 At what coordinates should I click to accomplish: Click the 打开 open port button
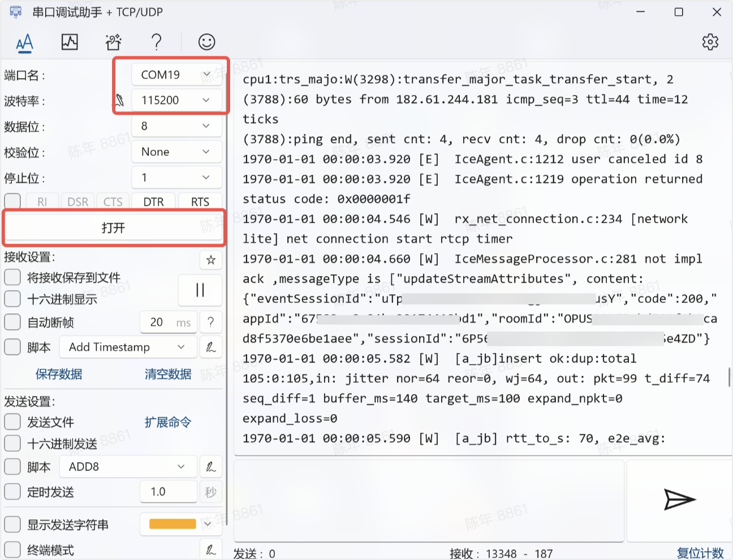[x=114, y=228]
